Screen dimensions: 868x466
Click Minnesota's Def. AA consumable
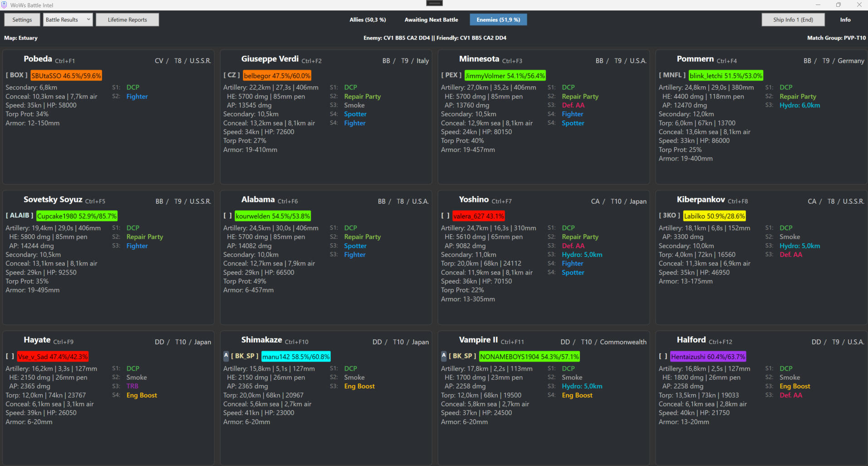[x=573, y=105]
